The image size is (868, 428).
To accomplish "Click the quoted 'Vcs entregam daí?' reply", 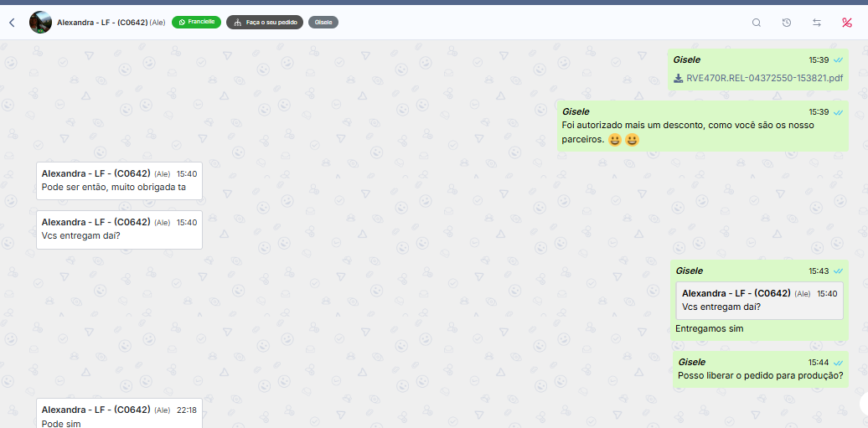I will coord(759,300).
